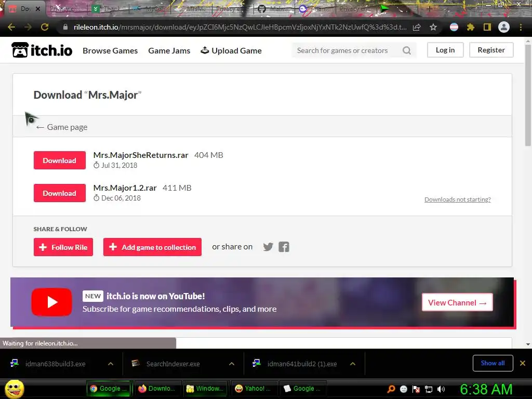
Task: Click the SearchIndexer.exe download item
Action: pos(173,364)
